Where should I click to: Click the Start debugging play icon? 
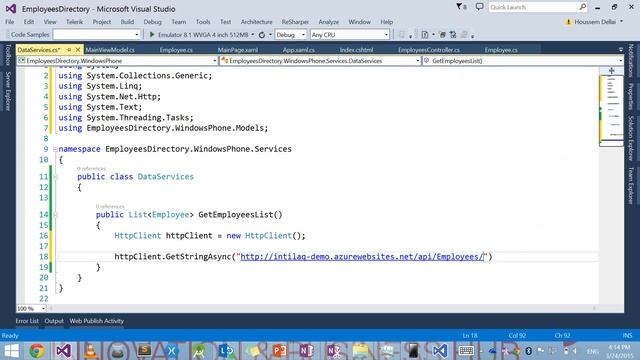[x=152, y=35]
